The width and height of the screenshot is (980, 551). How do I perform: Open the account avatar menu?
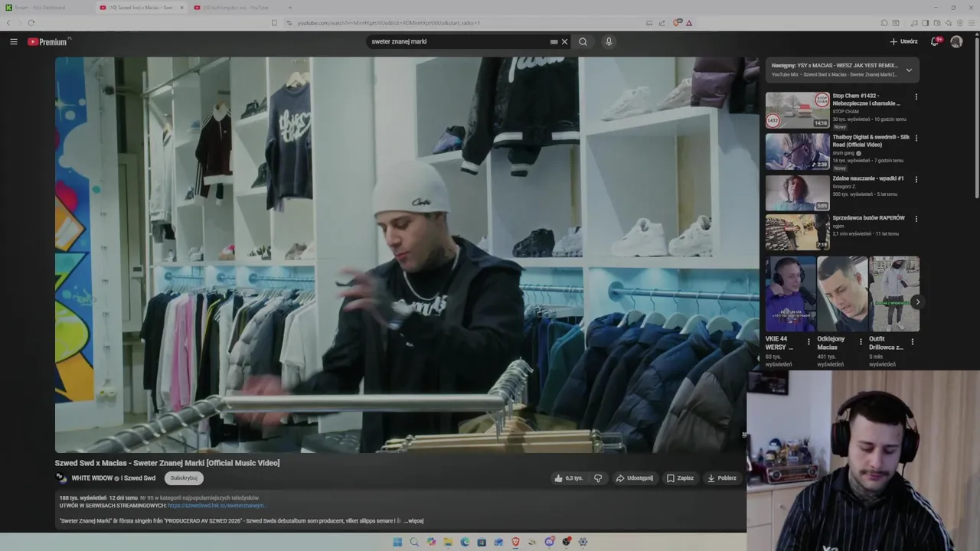956,41
